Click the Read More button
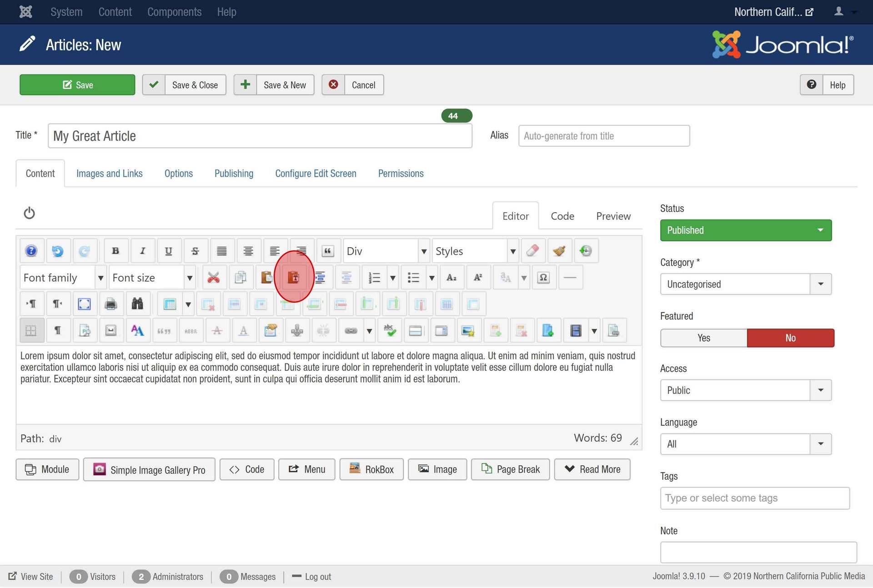 (x=592, y=469)
